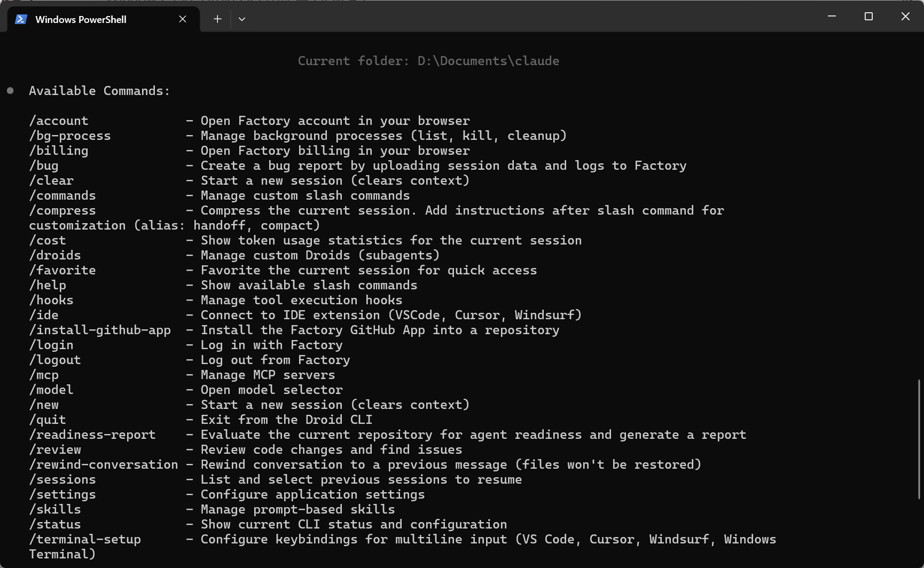Click the /status command text
Image resolution: width=924 pixels, height=568 pixels.
point(55,524)
